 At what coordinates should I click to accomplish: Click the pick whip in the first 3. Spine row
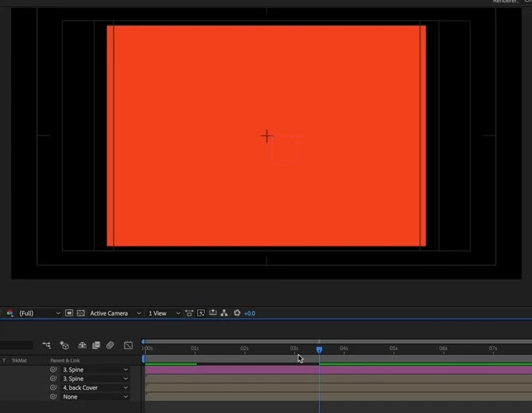pyautogui.click(x=53, y=370)
